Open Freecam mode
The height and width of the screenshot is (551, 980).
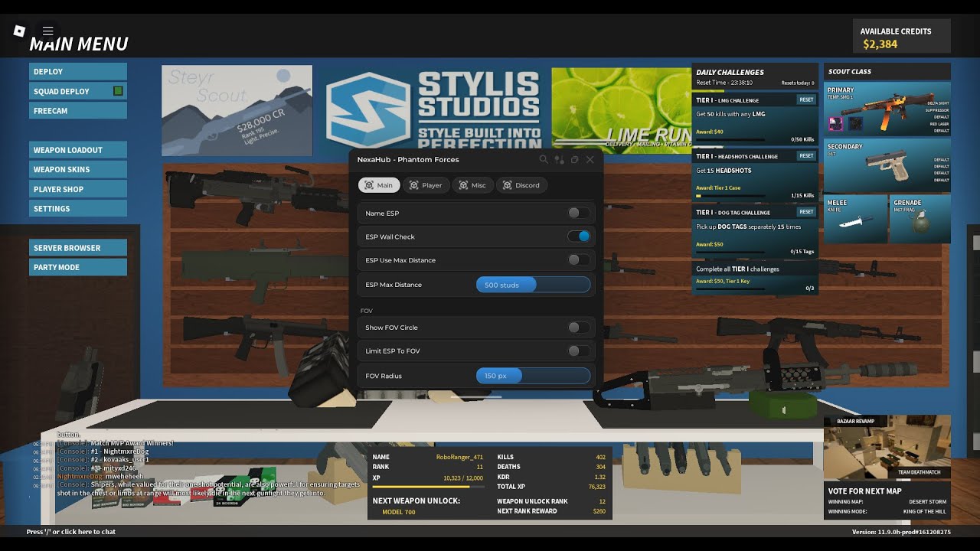point(78,111)
